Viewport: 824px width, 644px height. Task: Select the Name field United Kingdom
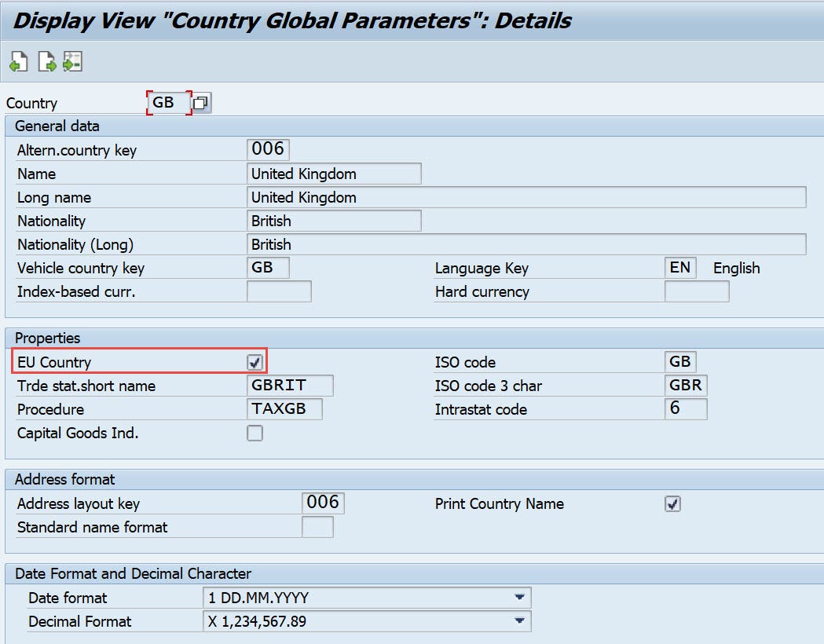click(x=334, y=174)
